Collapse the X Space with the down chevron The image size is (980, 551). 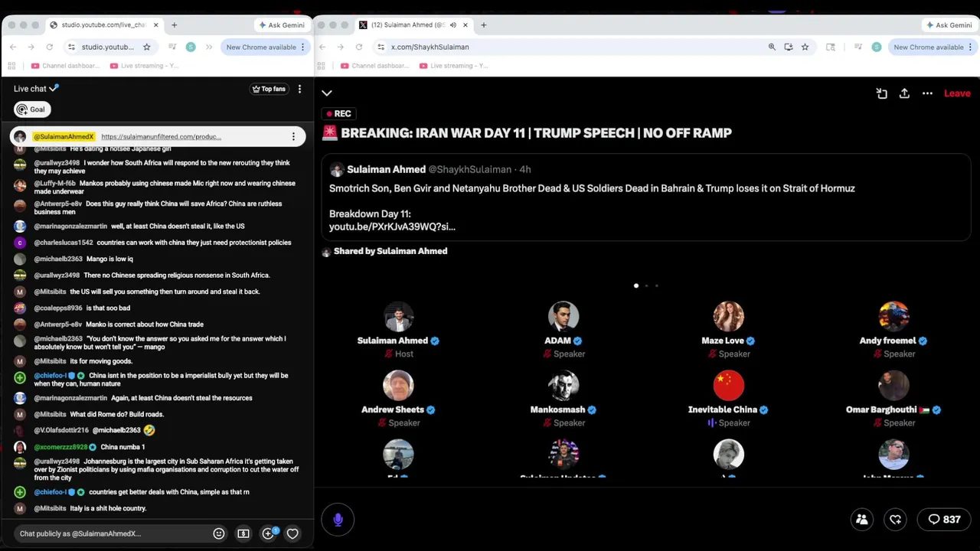(327, 93)
